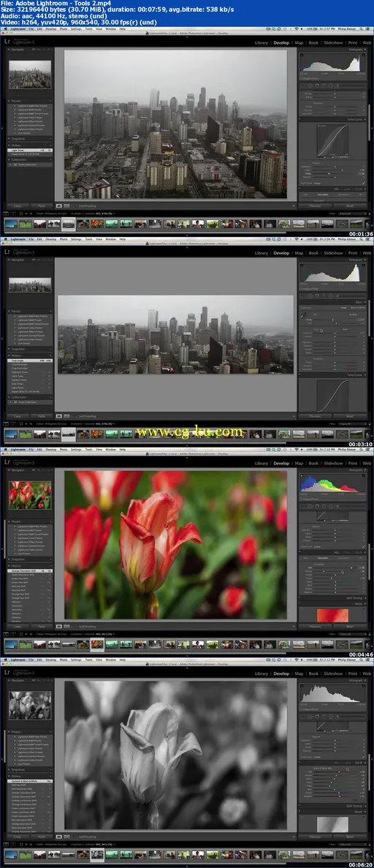Click Reset button in grayscale tulip screenshot
The width and height of the screenshot is (374, 868).
click(x=349, y=837)
